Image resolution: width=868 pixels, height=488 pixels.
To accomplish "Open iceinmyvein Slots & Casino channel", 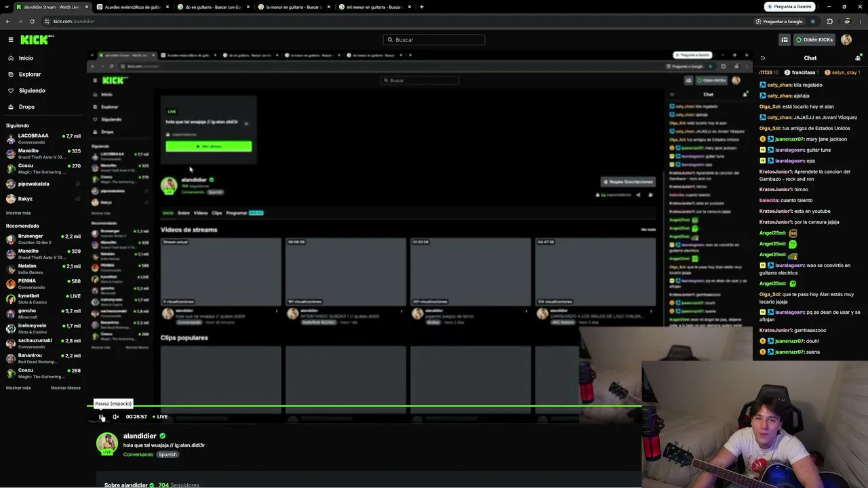I will (x=43, y=329).
